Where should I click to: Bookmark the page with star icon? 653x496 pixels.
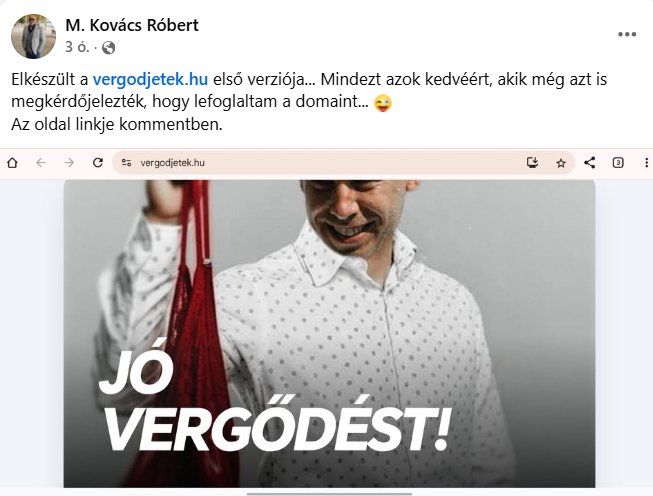pos(561,163)
